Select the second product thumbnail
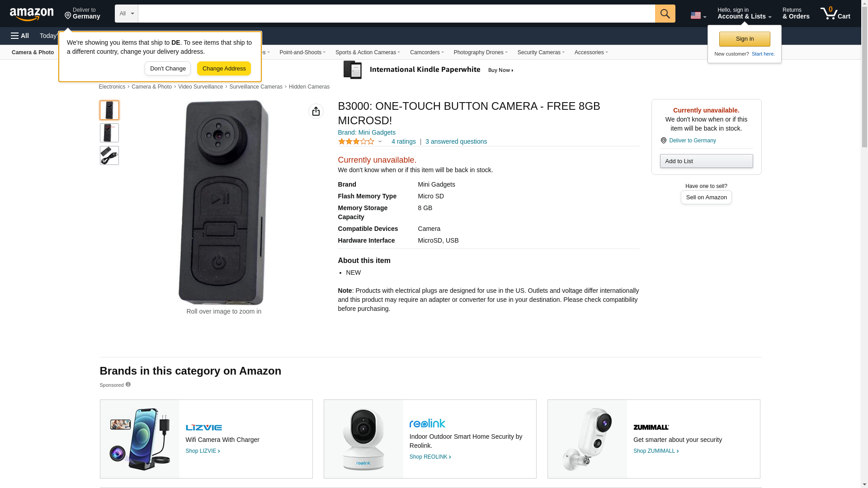This screenshot has width=868, height=488. coord(109,133)
